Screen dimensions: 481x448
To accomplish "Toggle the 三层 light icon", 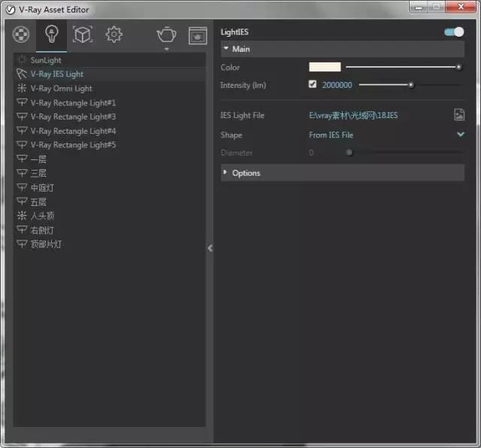I will (22, 172).
